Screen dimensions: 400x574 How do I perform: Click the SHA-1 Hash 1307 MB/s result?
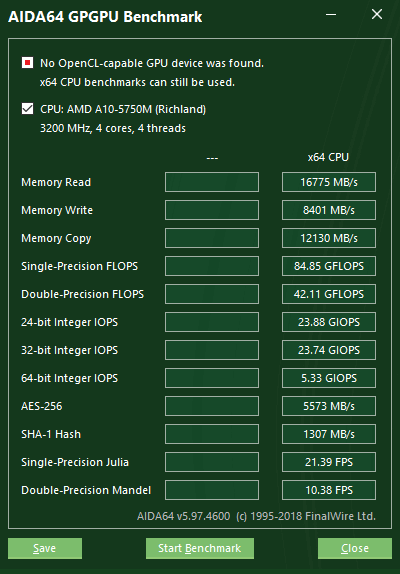pos(329,434)
